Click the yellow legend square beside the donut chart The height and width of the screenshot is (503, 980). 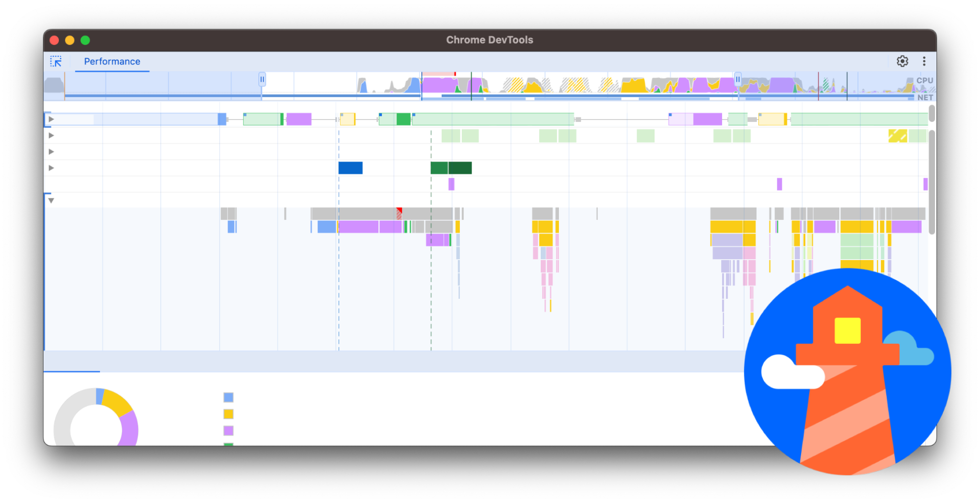pos(228,414)
